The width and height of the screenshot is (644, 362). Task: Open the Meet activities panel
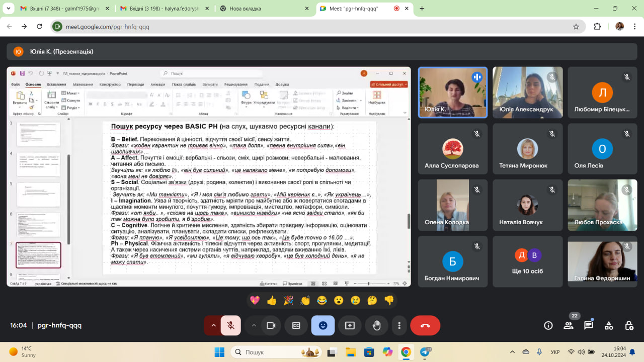click(609, 325)
